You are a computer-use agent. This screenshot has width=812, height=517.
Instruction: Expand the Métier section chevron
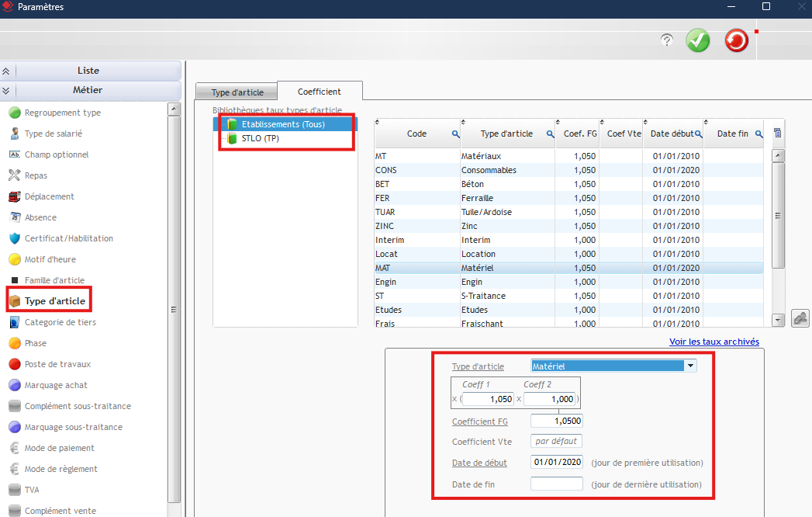6,90
